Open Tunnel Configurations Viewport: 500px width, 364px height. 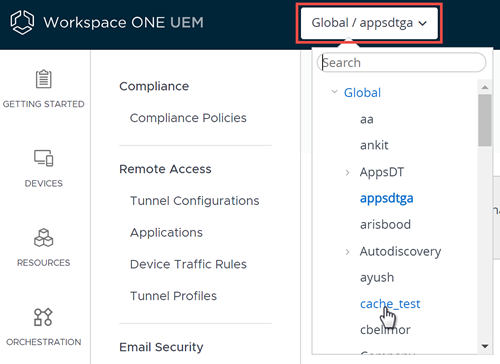coord(195,201)
